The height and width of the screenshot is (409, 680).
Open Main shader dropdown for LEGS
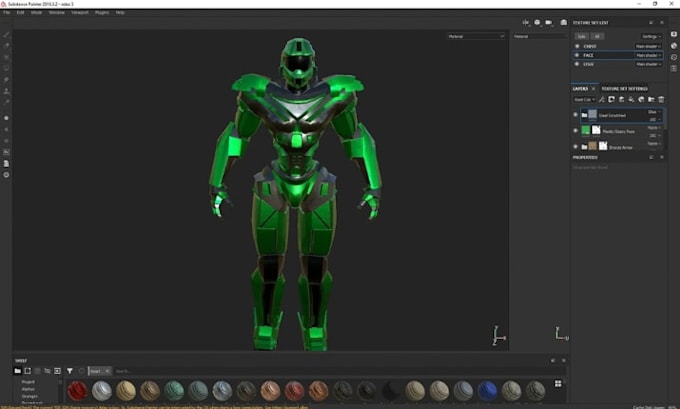(648, 64)
